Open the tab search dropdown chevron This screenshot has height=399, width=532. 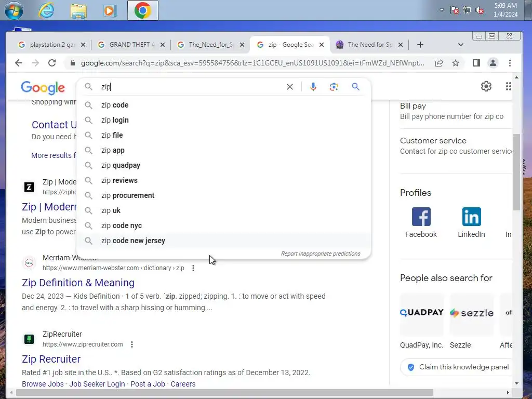pyautogui.click(x=460, y=45)
